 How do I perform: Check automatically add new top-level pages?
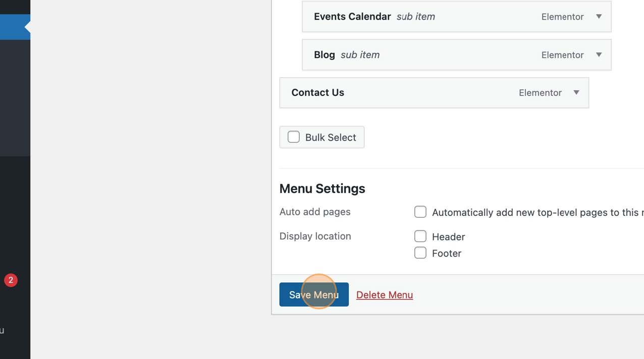[420, 212]
